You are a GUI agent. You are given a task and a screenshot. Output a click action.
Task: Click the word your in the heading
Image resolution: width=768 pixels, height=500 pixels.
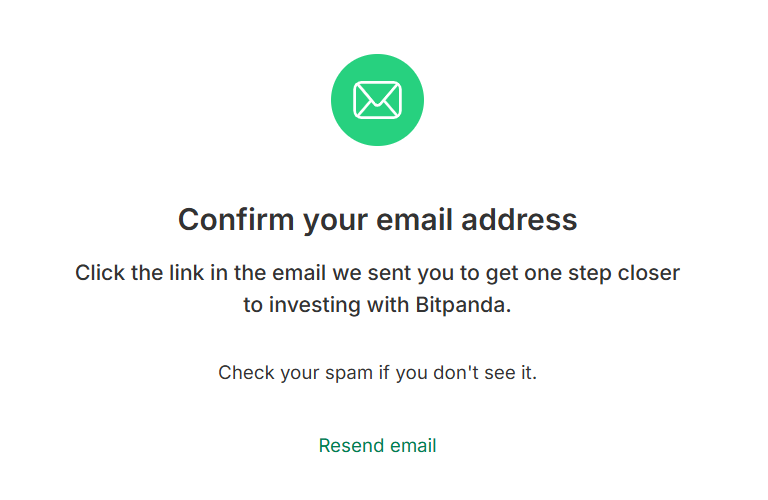click(x=335, y=221)
